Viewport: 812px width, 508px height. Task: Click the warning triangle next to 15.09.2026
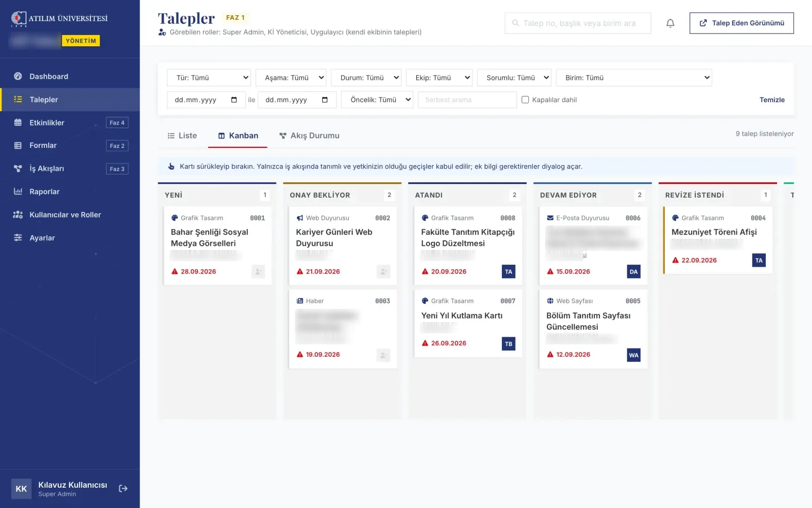(x=550, y=272)
